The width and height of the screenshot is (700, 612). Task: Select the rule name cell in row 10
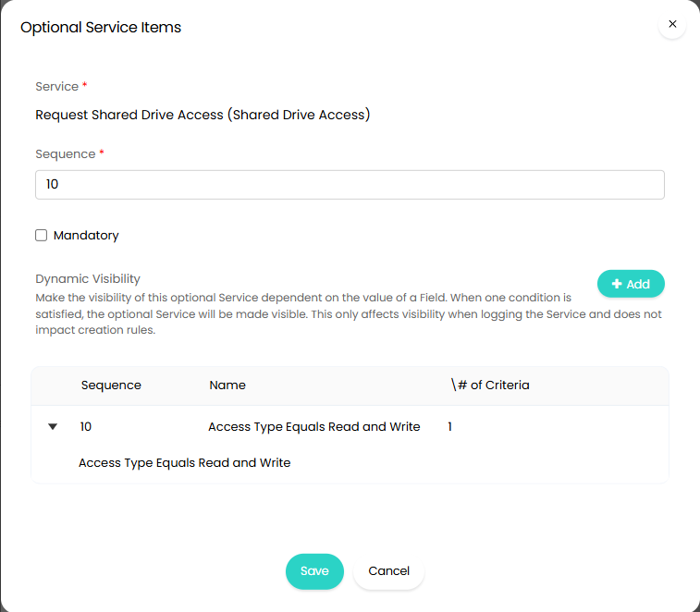coord(313,427)
